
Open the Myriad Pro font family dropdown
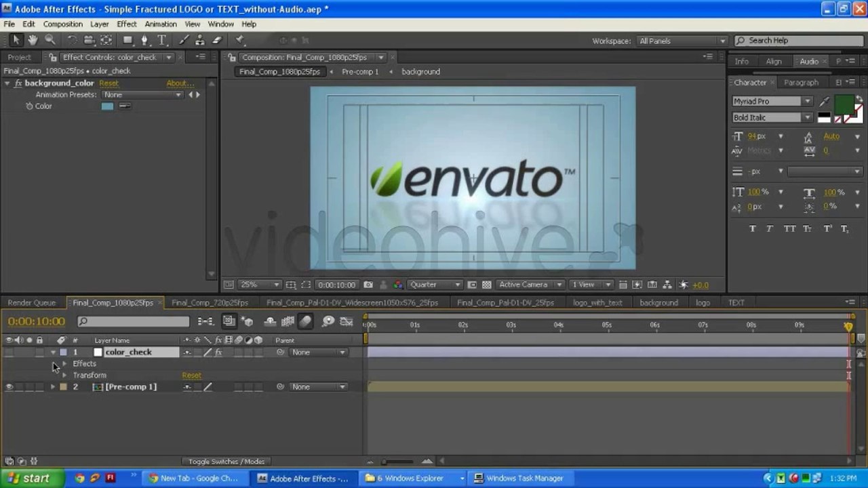point(772,102)
